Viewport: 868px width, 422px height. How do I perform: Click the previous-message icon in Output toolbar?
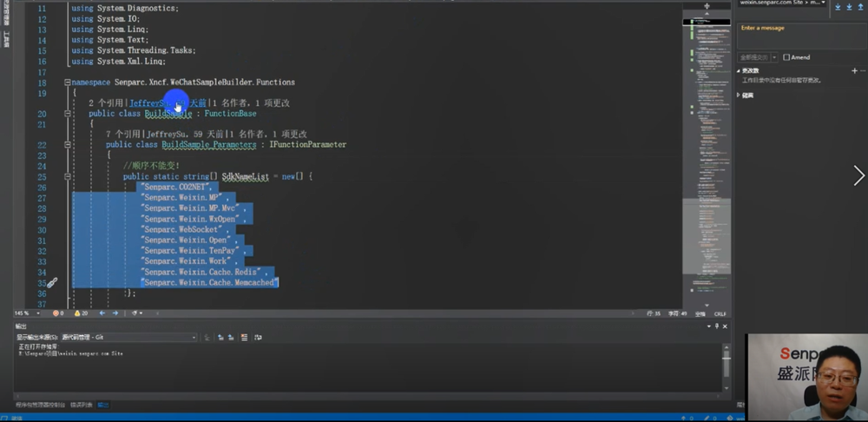[220, 337]
